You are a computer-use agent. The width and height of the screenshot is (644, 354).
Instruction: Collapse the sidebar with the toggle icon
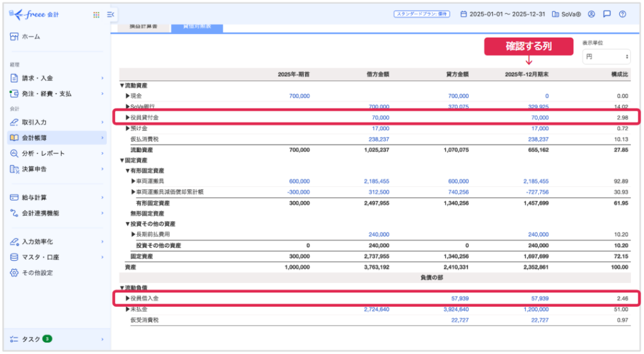pyautogui.click(x=111, y=14)
